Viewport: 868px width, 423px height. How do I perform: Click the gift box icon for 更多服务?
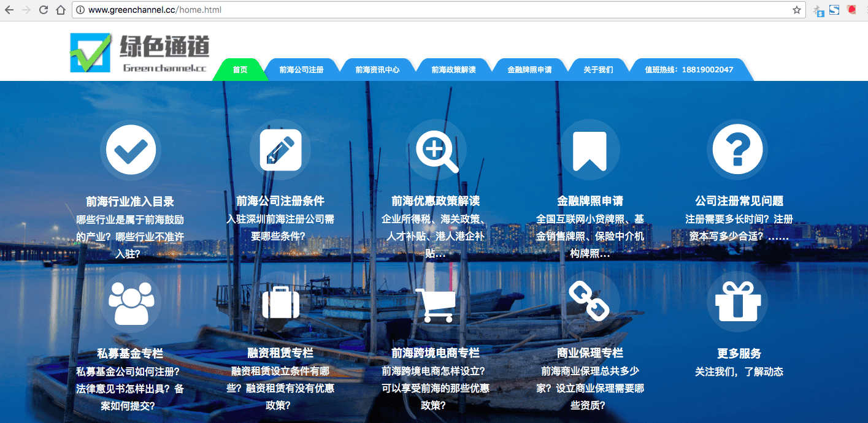coord(737,302)
